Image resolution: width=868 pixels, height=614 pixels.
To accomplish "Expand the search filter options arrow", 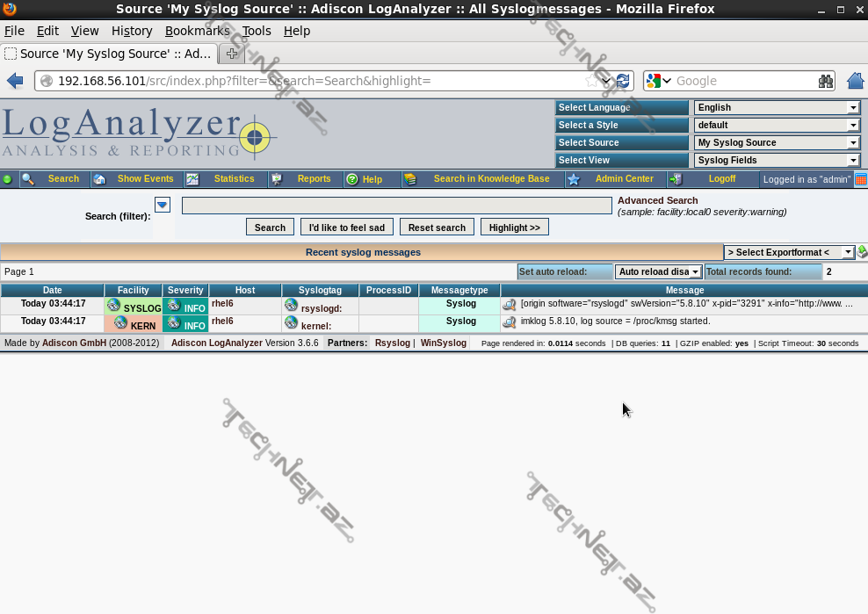I will (x=162, y=205).
